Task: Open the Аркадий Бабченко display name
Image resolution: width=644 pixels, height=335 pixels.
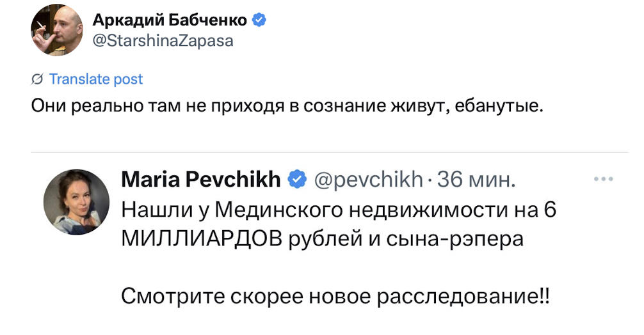Action: pyautogui.click(x=170, y=20)
